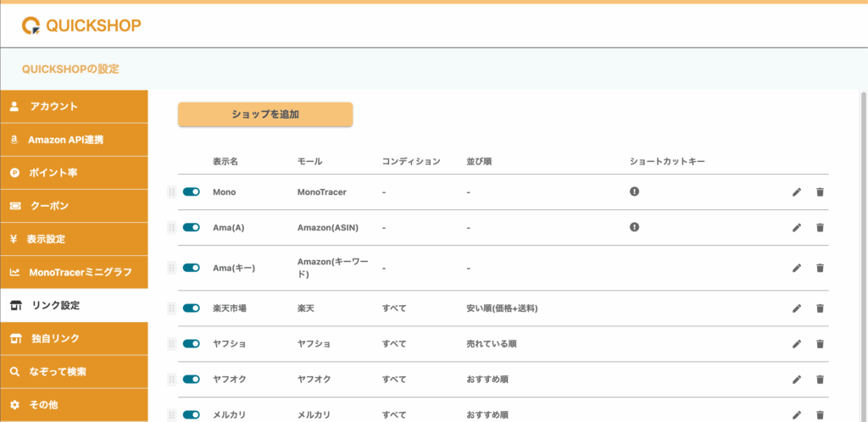Click the QUICKSHOP logo
868x422 pixels.
pyautogui.click(x=81, y=25)
